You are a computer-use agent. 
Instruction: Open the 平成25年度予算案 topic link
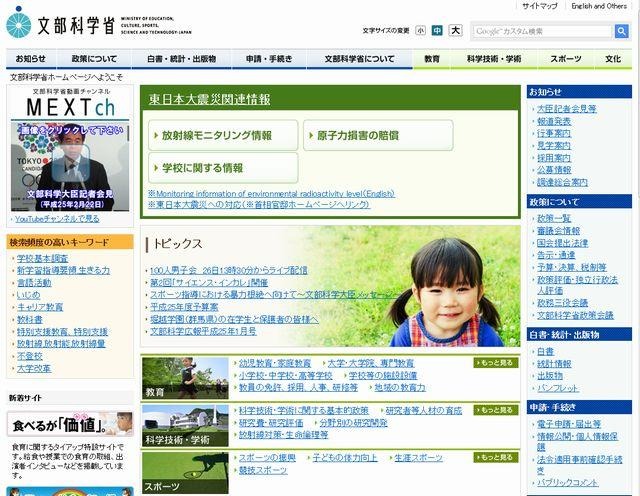pos(184,307)
